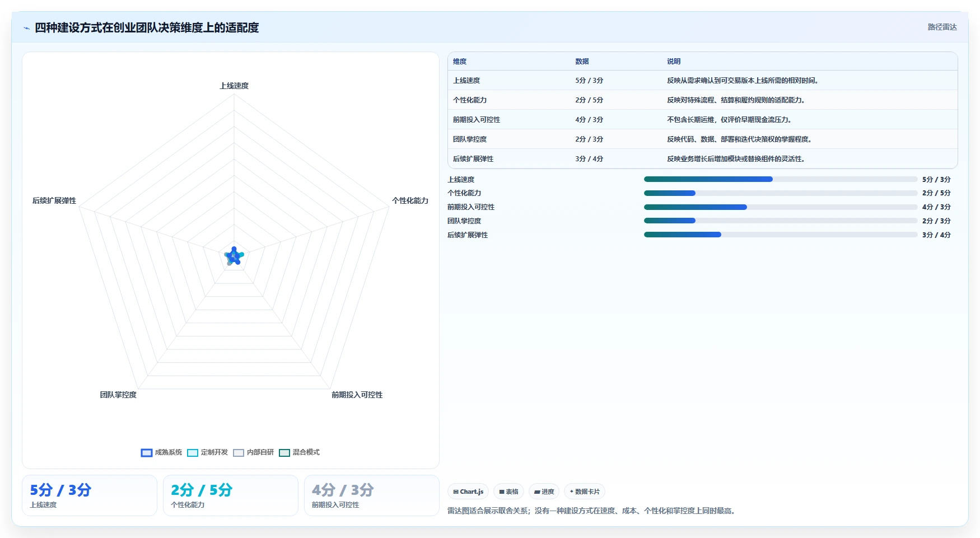The image size is (980, 538).
Task: Click the 说明 column header
Action: (x=674, y=62)
